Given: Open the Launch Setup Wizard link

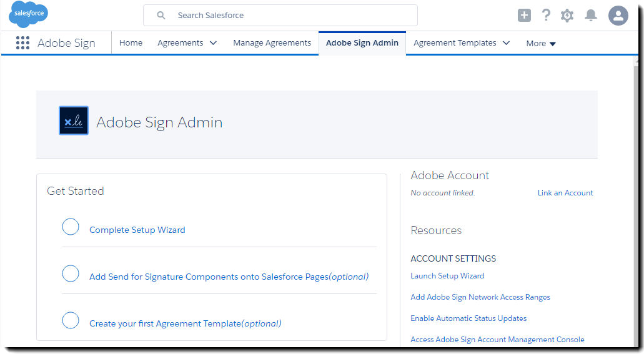Looking at the screenshot, I should click(447, 276).
